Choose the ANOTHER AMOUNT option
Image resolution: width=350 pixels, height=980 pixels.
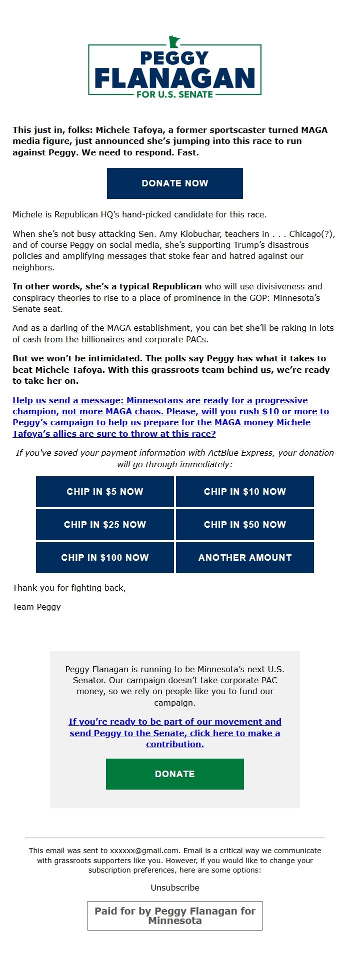coord(244,558)
